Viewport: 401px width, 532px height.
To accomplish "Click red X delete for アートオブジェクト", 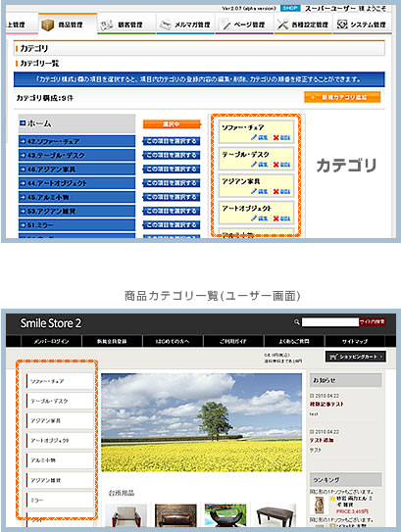I will click(276, 218).
